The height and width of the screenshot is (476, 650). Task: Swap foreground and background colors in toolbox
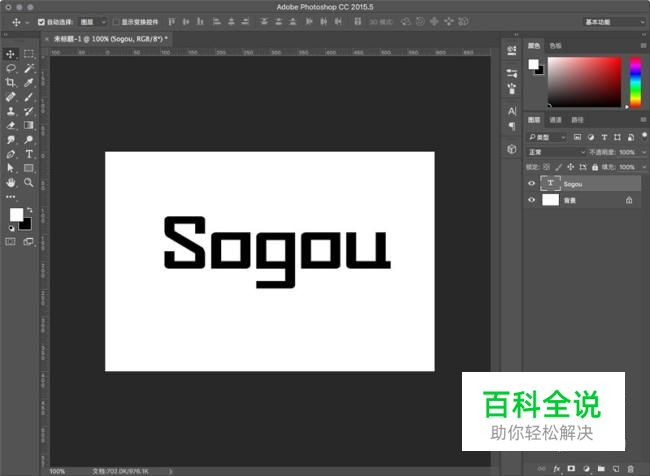29,210
